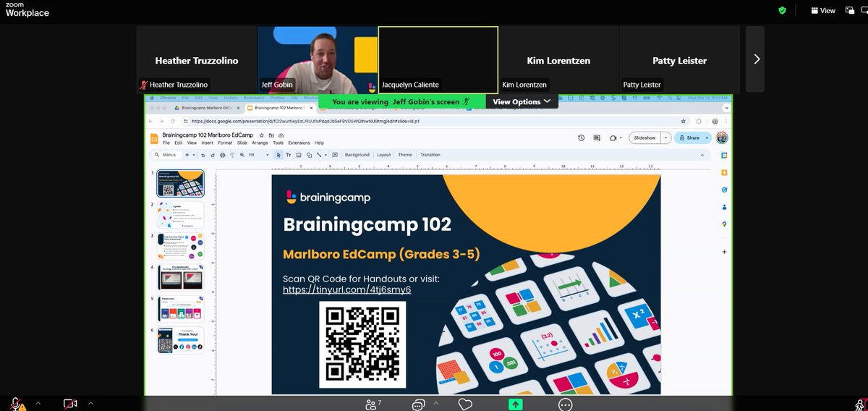Open the Zoom participants panel
868x411 pixels.
point(372,404)
